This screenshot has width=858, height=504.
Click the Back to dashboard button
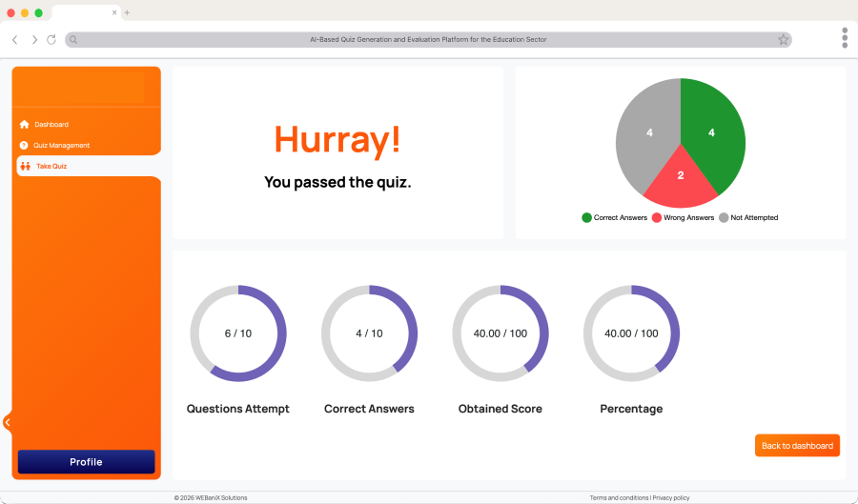(x=797, y=446)
